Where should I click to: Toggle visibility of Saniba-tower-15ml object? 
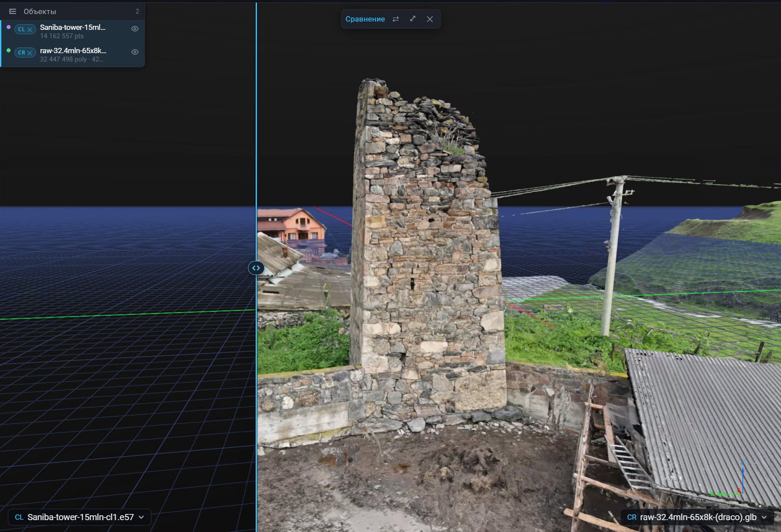[x=135, y=29]
